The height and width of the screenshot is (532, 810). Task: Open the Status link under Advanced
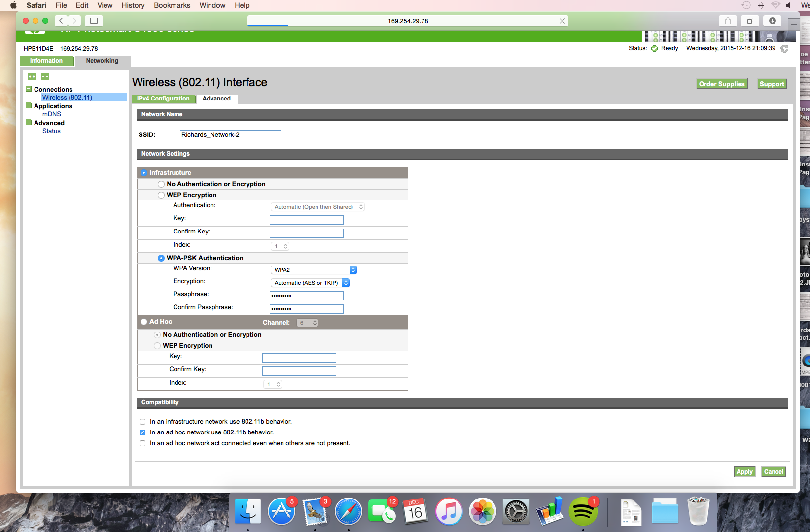point(51,131)
